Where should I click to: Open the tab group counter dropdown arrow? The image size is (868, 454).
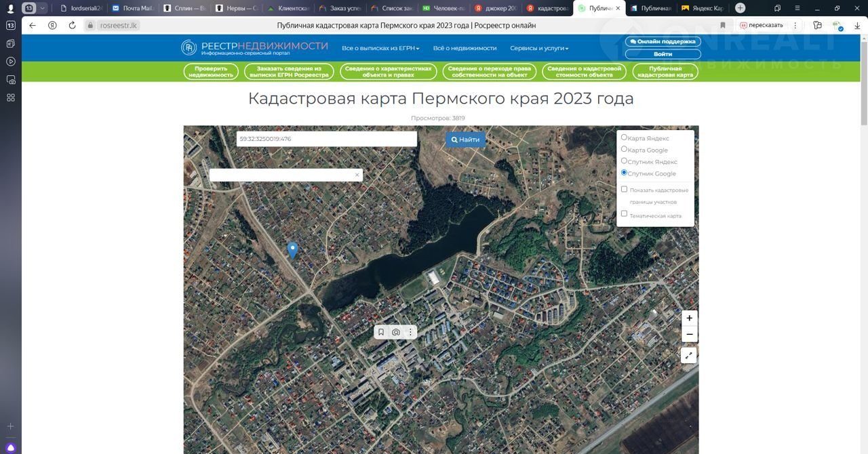click(x=43, y=8)
